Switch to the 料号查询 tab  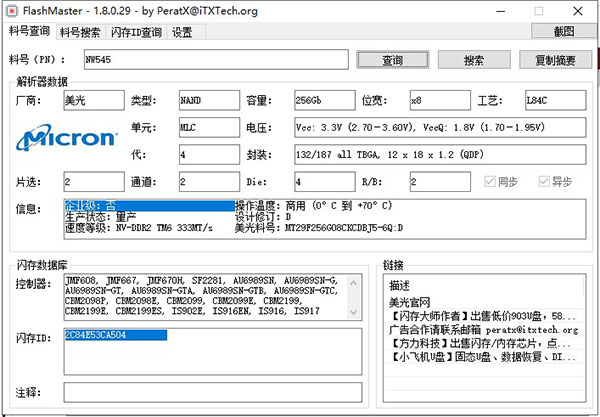29,31
